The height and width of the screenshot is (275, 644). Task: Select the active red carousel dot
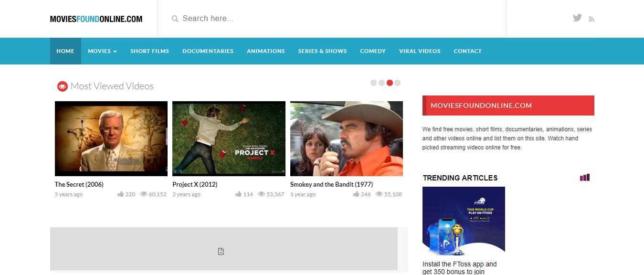[x=390, y=83]
